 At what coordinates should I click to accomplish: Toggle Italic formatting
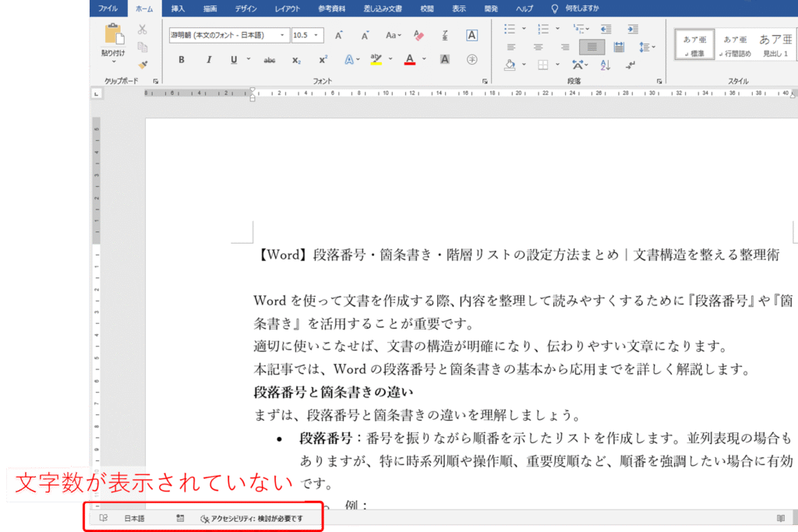click(x=209, y=59)
